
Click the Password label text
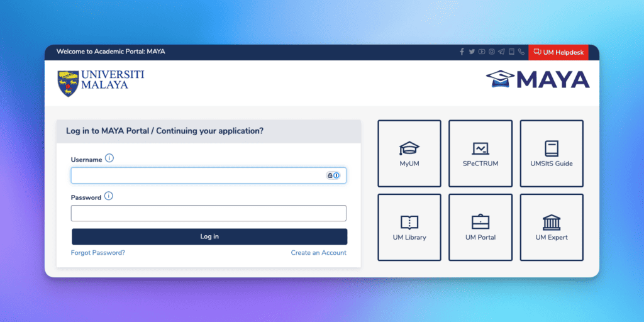coord(86,197)
